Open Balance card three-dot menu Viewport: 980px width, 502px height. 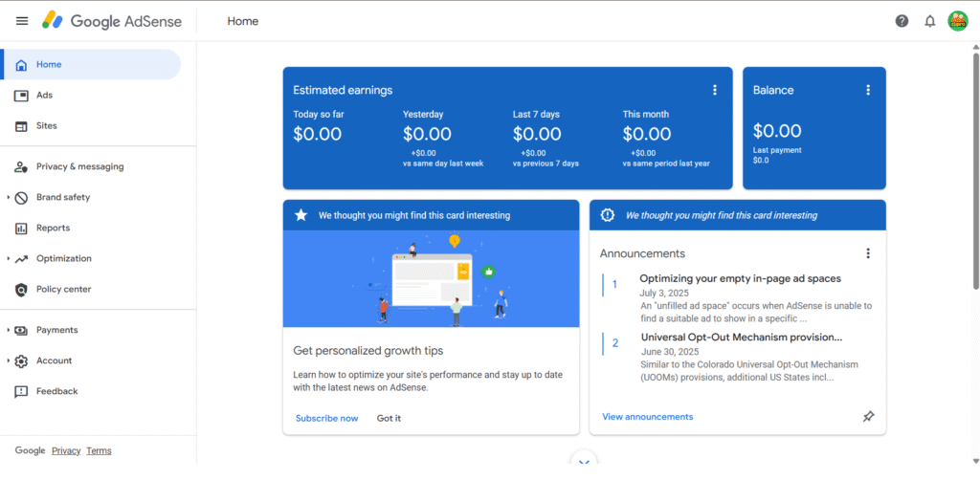pos(868,90)
